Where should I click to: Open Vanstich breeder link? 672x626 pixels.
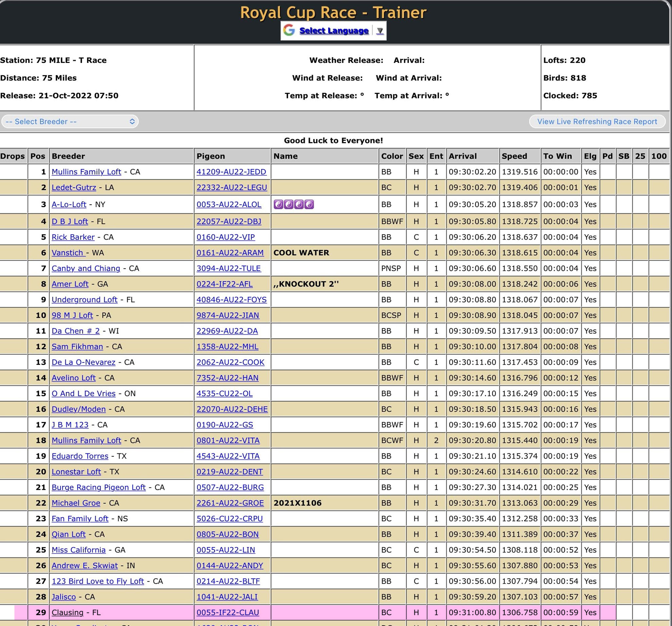[x=69, y=253]
